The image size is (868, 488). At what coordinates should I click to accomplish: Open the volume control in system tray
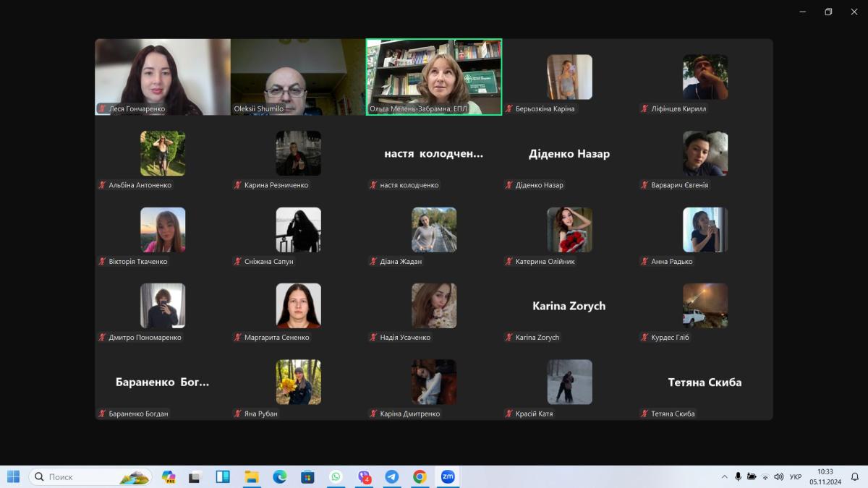coord(778,477)
